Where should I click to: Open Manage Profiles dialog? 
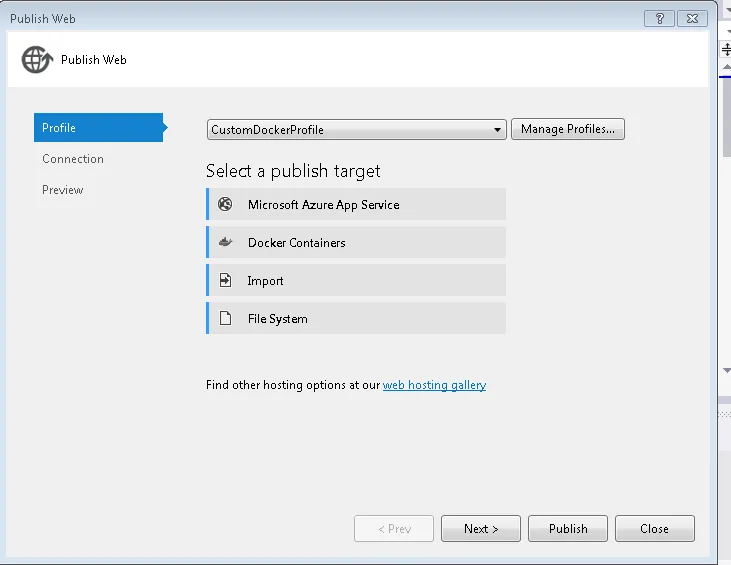pyautogui.click(x=568, y=129)
